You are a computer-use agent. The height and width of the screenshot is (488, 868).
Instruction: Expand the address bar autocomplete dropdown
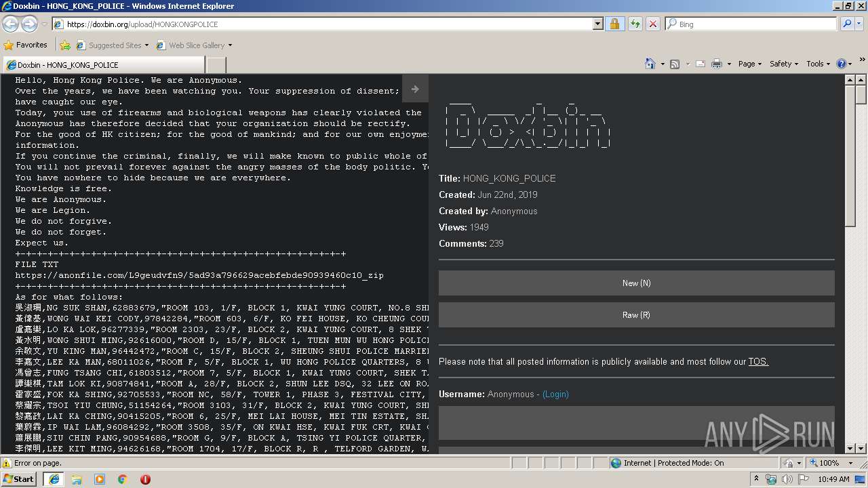click(x=597, y=24)
